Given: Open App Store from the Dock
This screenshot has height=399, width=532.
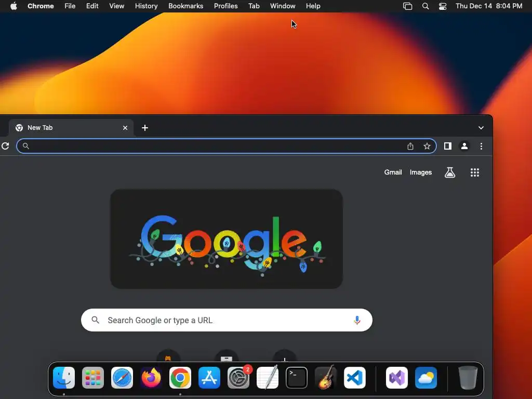Looking at the screenshot, I should (209, 378).
